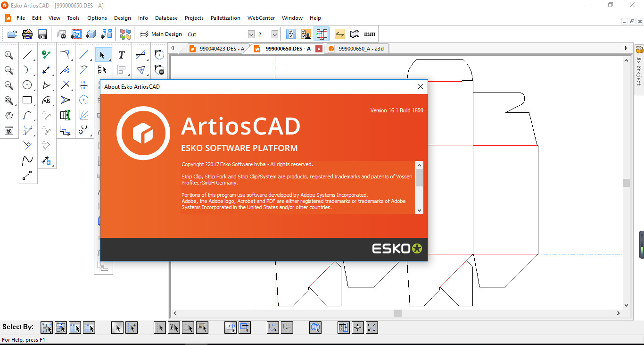The height and width of the screenshot is (345, 644).
Task: Open the Palletization menu
Action: 225,18
